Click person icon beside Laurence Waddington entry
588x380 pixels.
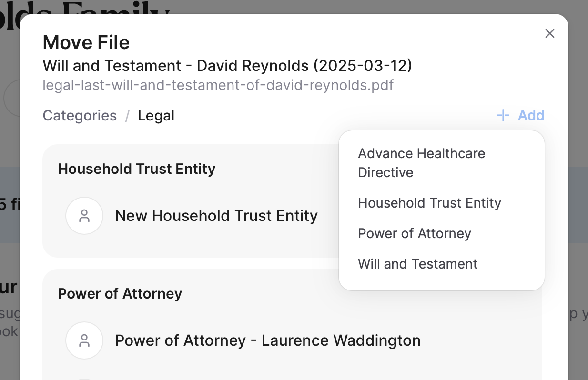pos(84,340)
